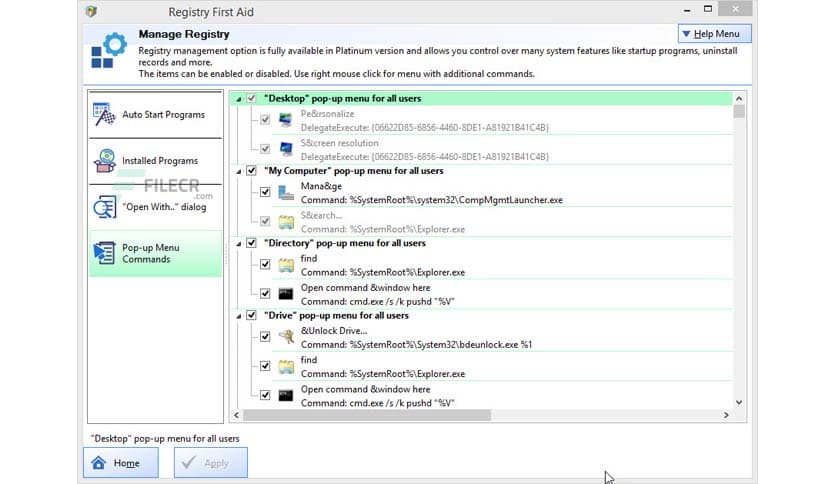Select the Mana&ge CompMgmtLauncher.exe entry text
836x484 pixels.
[x=431, y=193]
